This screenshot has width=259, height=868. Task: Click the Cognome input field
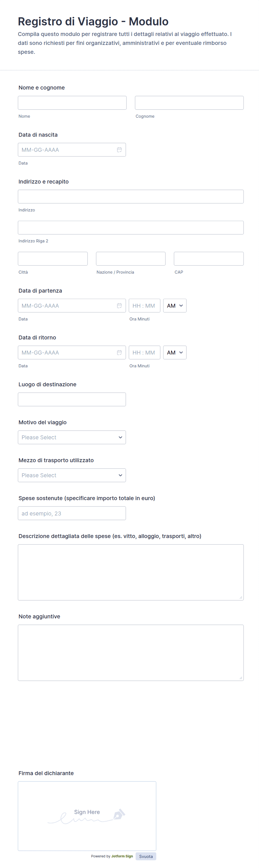coord(189,103)
